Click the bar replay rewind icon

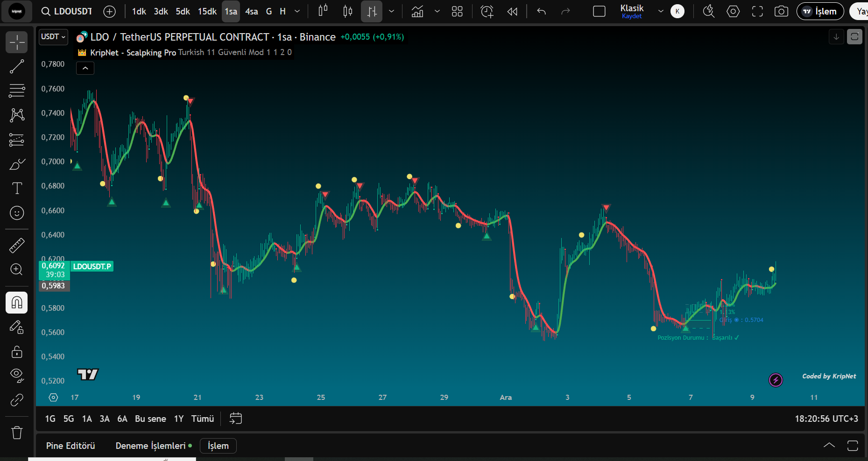(512, 12)
